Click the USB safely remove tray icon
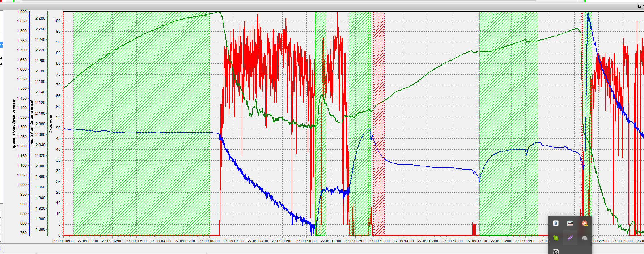 (x=570, y=223)
